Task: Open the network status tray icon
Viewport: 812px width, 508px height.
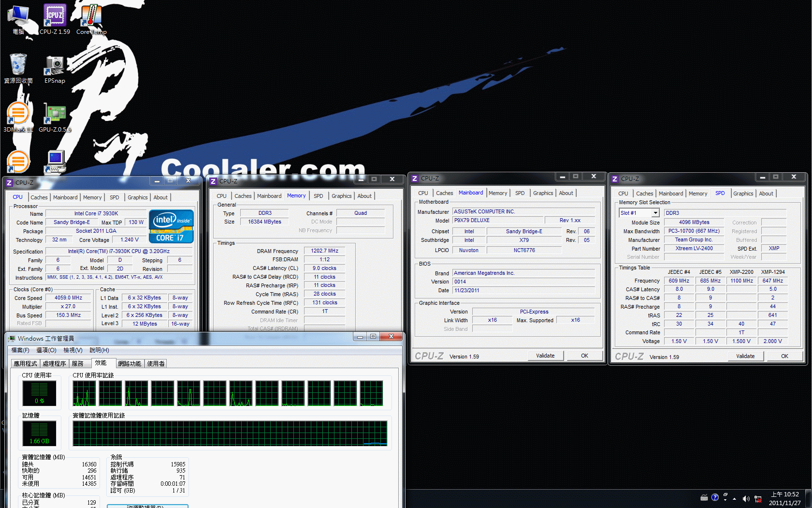Action: 758,499
